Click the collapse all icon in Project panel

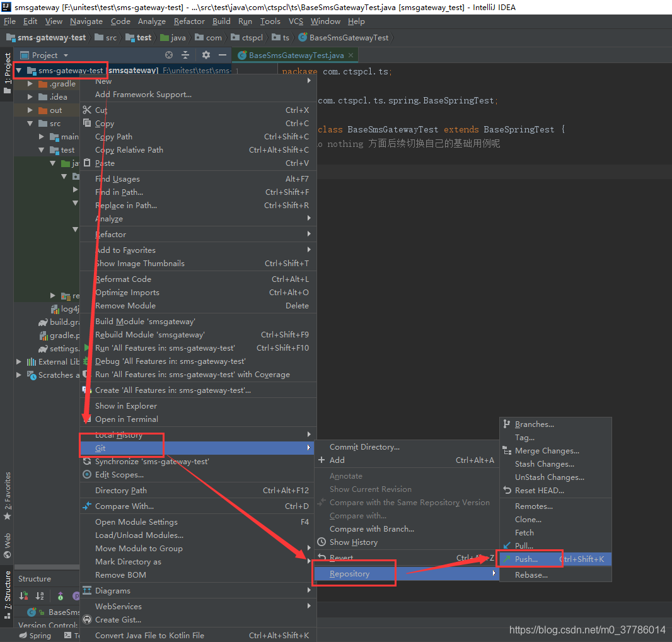pyautogui.click(x=185, y=55)
